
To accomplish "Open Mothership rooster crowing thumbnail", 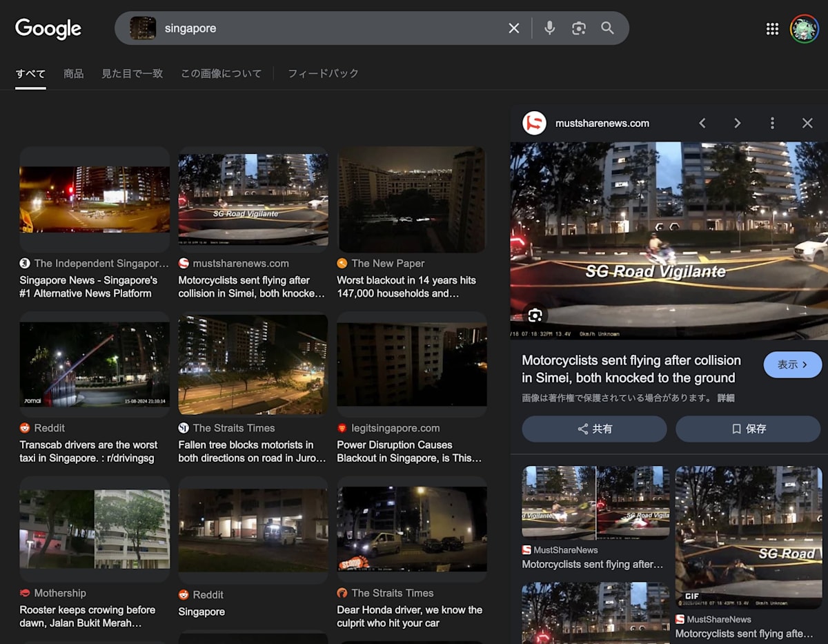I will tap(95, 529).
